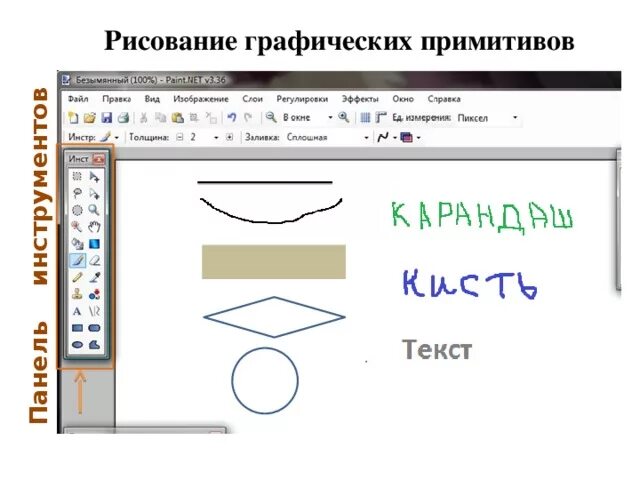Select the Rectangle Select tool

click(x=77, y=176)
